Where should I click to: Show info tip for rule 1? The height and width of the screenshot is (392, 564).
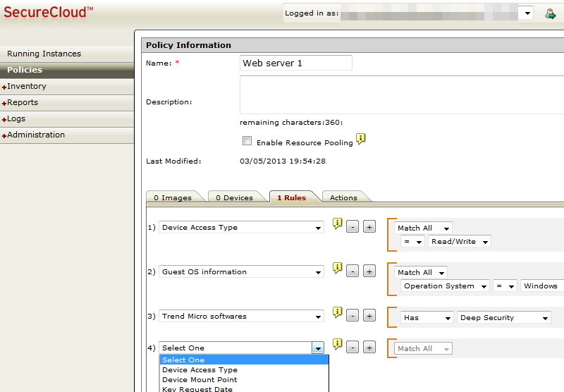point(337,223)
